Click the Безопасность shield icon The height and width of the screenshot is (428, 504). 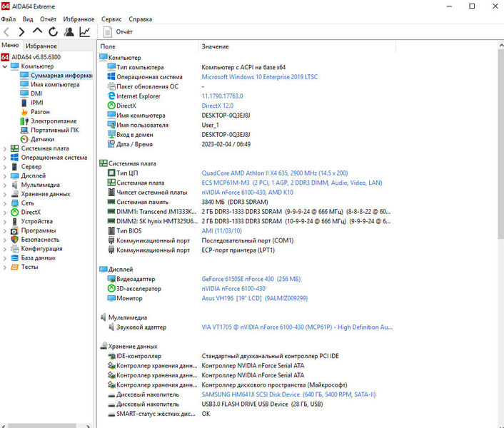(14, 240)
